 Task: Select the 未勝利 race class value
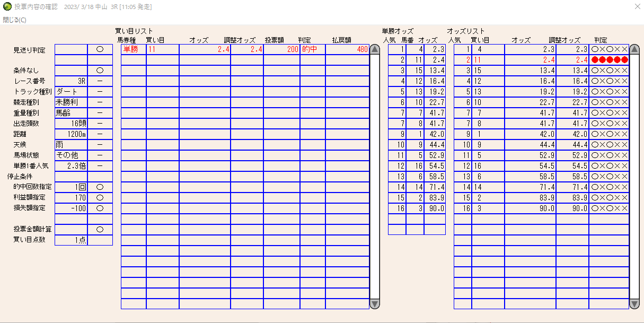(71, 102)
